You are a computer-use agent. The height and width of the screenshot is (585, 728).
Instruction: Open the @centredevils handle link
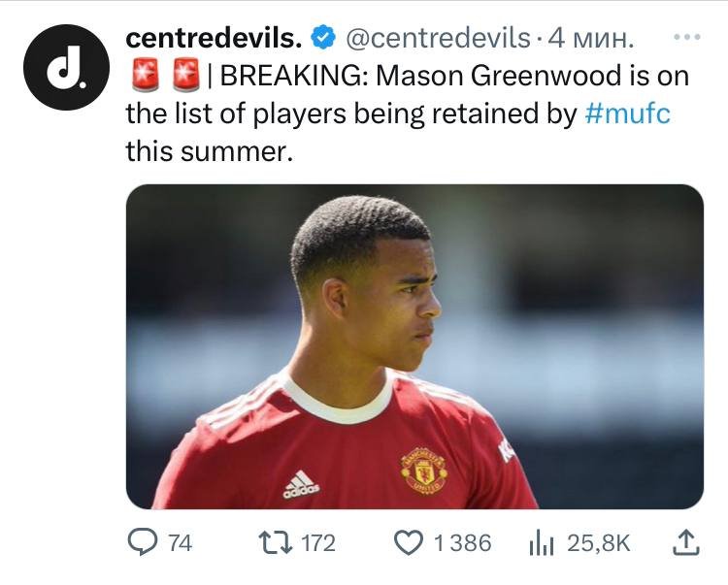(x=437, y=39)
